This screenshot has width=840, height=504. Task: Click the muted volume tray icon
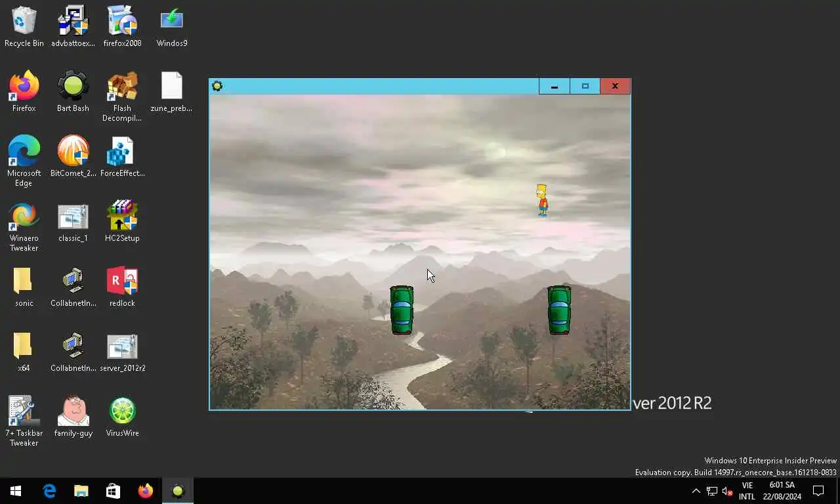[727, 491]
